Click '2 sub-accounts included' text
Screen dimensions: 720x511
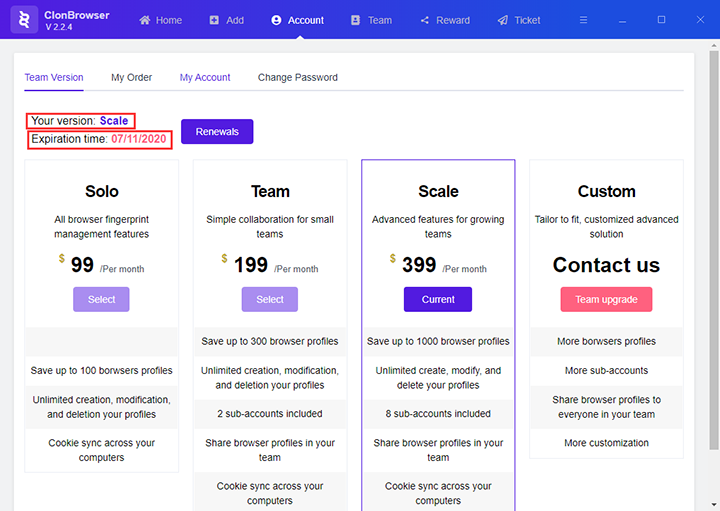pyautogui.click(x=270, y=414)
